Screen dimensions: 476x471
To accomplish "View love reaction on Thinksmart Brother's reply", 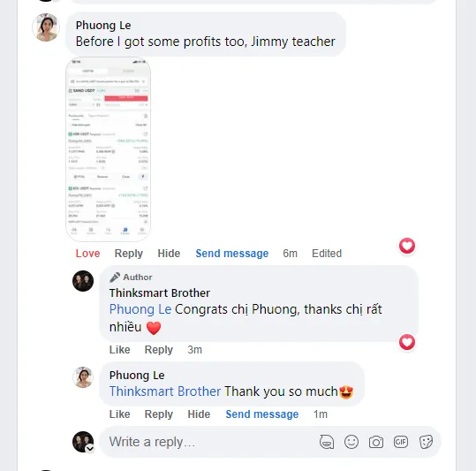I will click(407, 342).
